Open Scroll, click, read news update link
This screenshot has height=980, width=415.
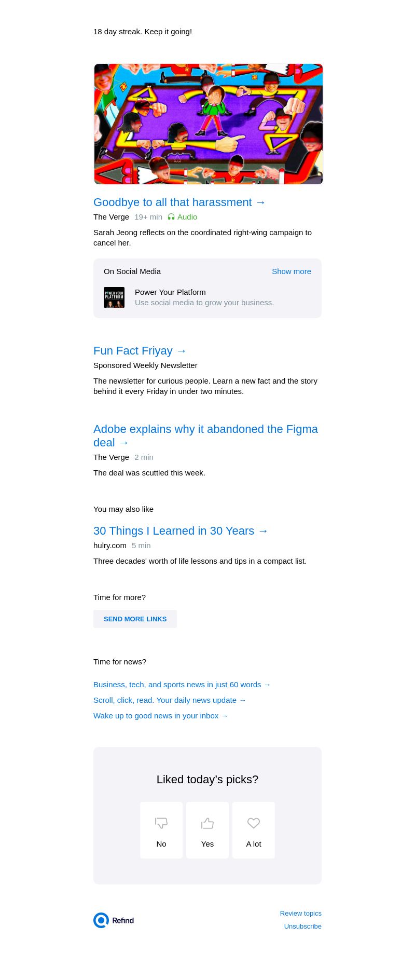pos(170,700)
